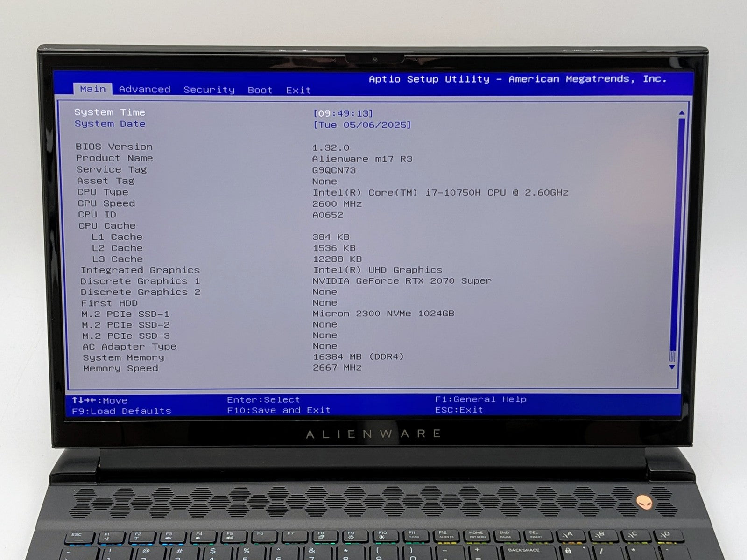Click NVIDIA GeForce RTX 2070 Super value
747x560 pixels.
[x=402, y=281]
